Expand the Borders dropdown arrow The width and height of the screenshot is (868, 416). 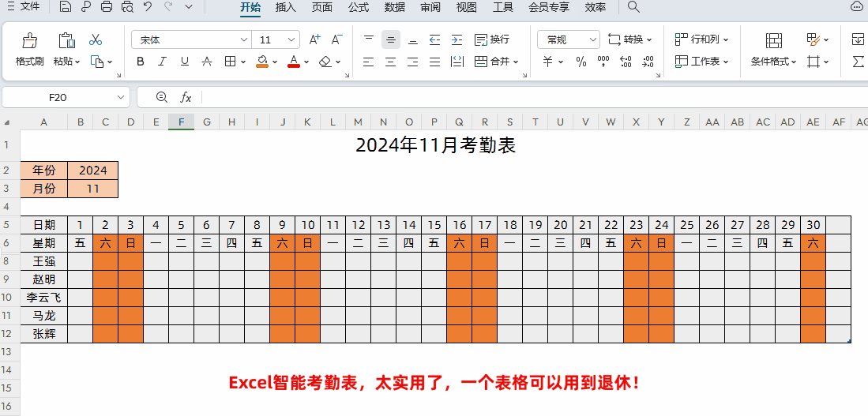coord(243,62)
